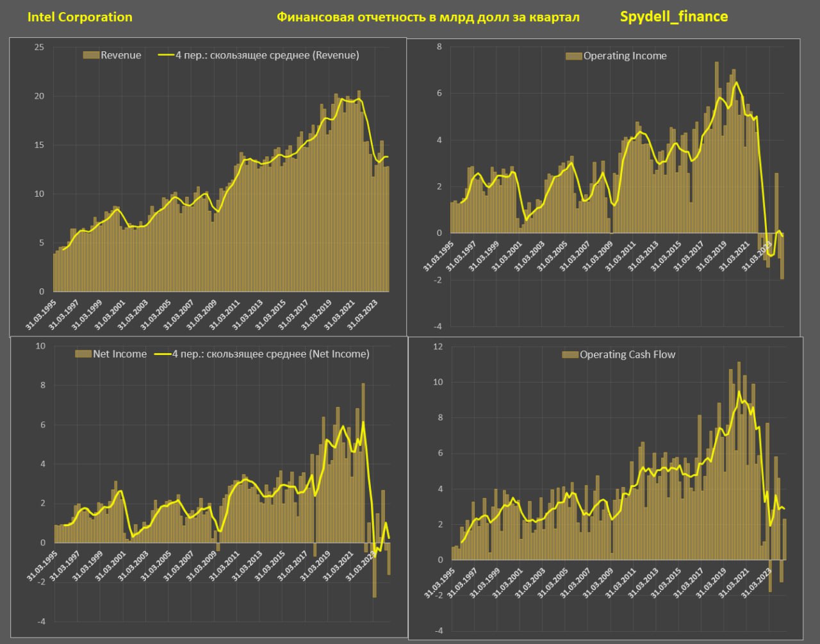Image resolution: width=820 pixels, height=644 pixels.
Task: Select the 'Operating Income' legend label
Action: (x=625, y=56)
